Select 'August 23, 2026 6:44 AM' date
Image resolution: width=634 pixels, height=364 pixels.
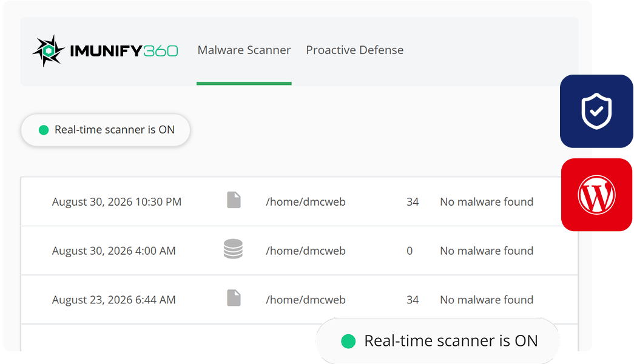pos(113,300)
